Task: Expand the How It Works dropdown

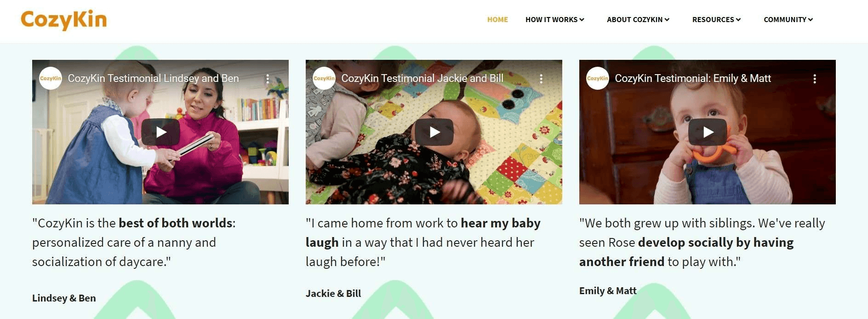Action: click(555, 19)
